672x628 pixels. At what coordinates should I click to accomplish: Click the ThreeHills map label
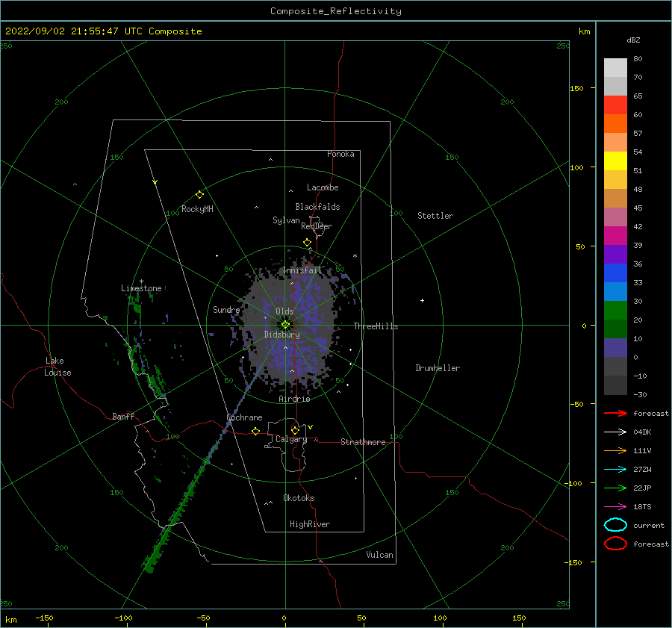pos(376,326)
